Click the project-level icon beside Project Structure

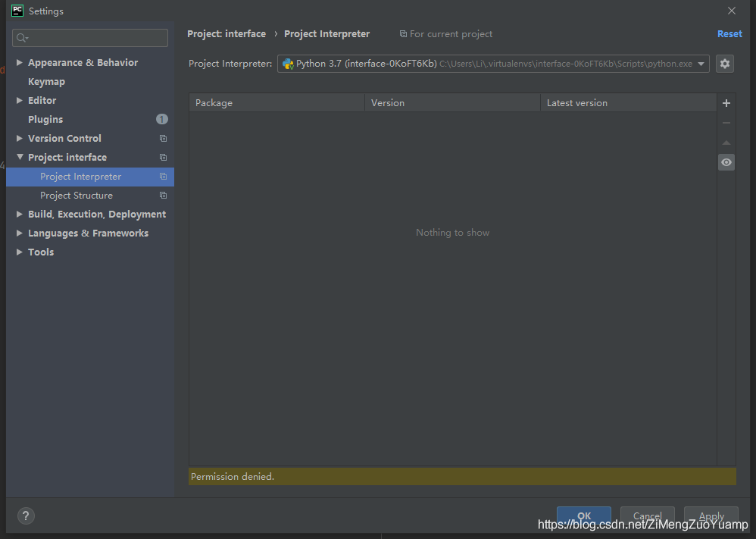(163, 196)
